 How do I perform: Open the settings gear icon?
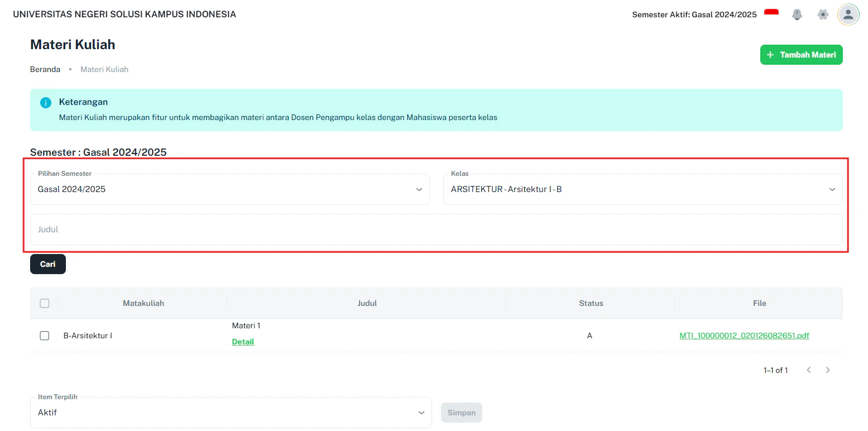pyautogui.click(x=823, y=15)
